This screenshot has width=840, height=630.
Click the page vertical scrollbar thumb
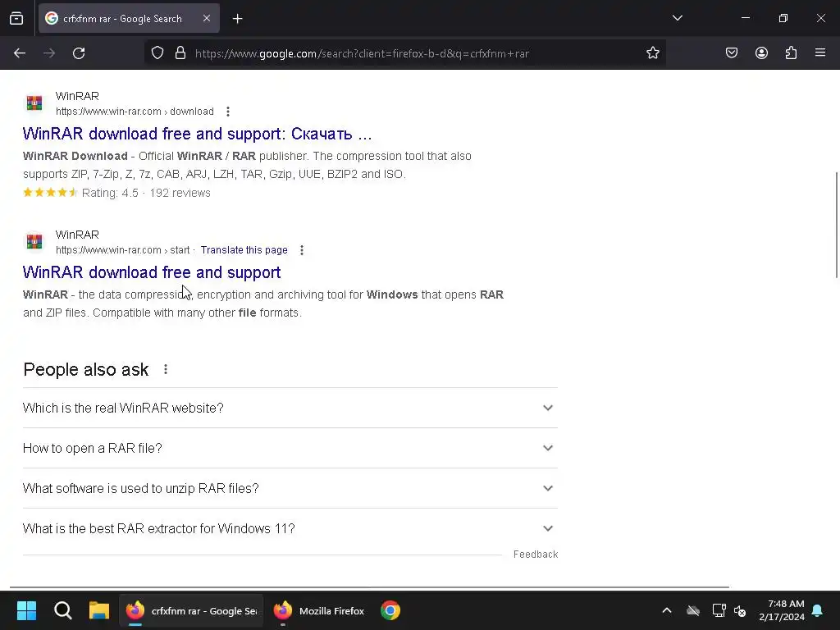coord(836,225)
